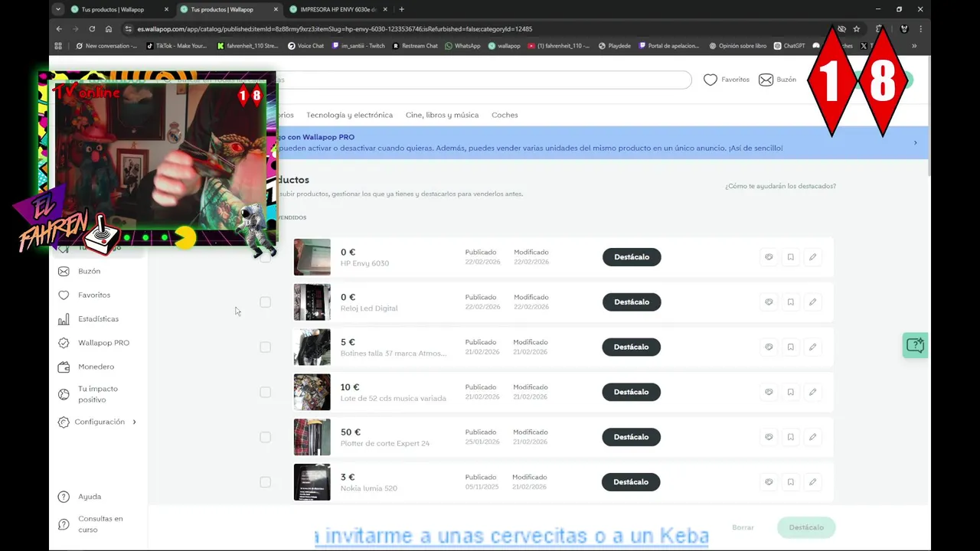Open the ChatGPT bookmark
This screenshot has height=551, width=980.
789,46
